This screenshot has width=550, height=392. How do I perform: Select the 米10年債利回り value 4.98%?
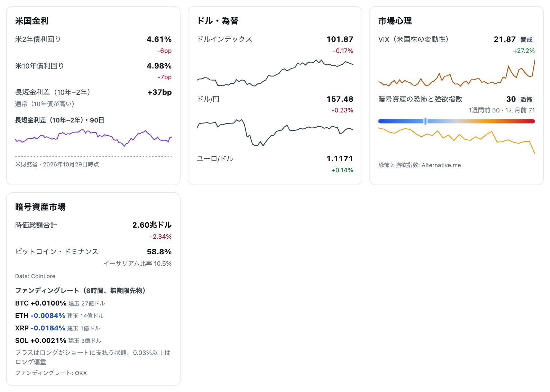coord(159,66)
